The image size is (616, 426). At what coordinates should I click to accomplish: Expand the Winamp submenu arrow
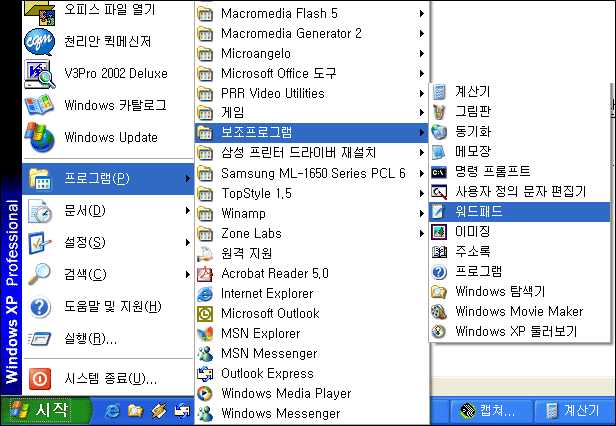point(422,214)
